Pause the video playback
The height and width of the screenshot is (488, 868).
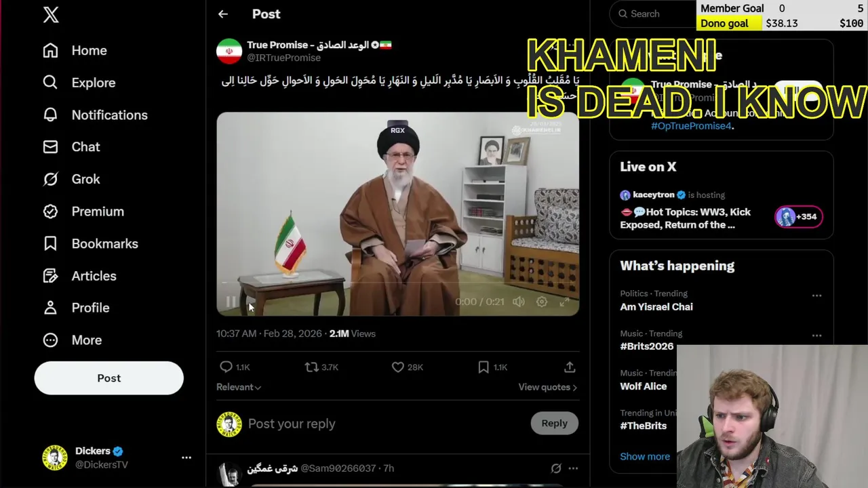[x=231, y=302]
